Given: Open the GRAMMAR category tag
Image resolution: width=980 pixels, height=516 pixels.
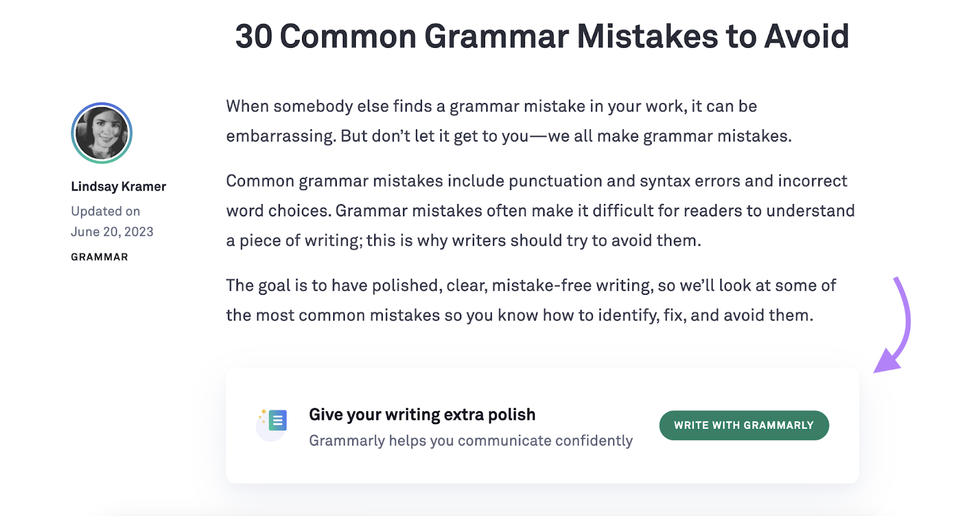Looking at the screenshot, I should [x=99, y=257].
